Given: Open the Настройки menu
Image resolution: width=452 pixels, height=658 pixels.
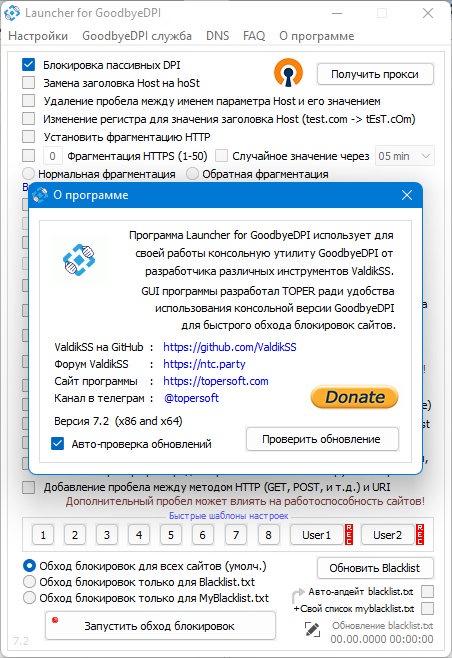Looking at the screenshot, I should pyautogui.click(x=38, y=36).
